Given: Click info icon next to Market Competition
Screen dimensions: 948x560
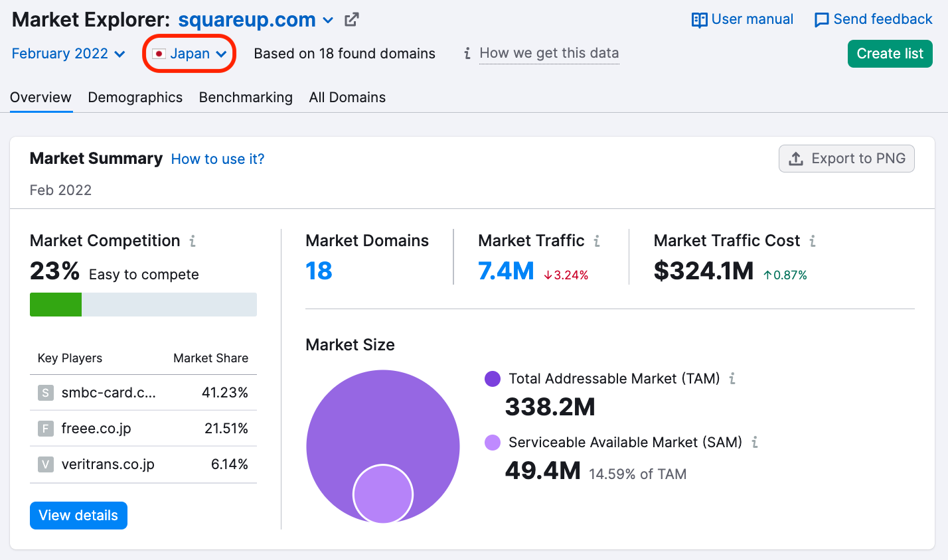Looking at the screenshot, I should 193,241.
